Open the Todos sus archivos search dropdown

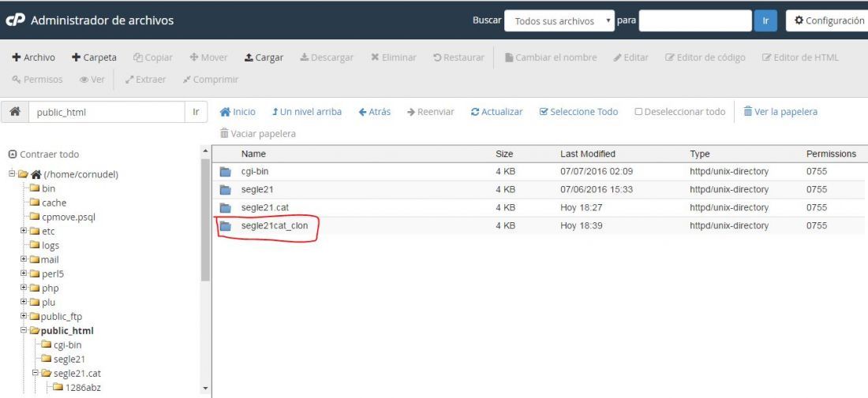[559, 21]
